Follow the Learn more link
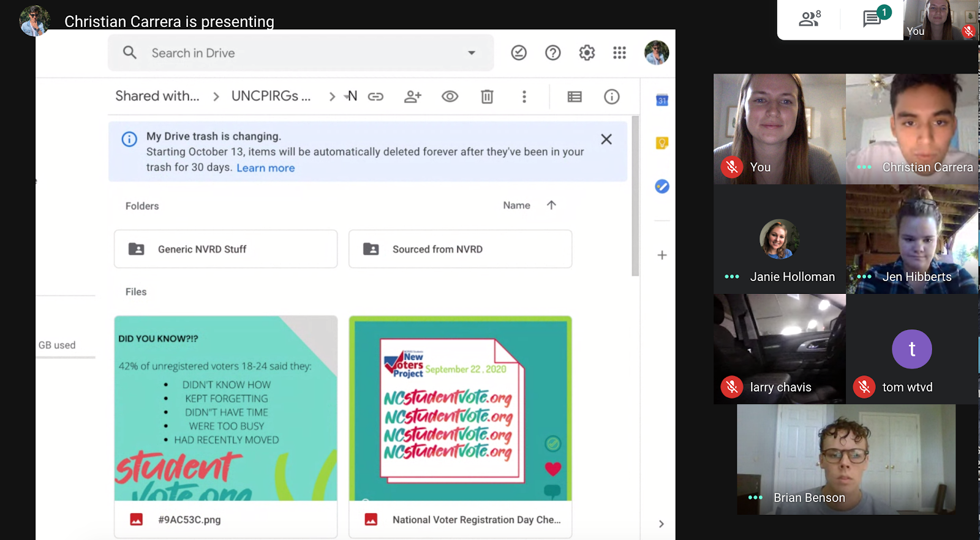 tap(266, 168)
